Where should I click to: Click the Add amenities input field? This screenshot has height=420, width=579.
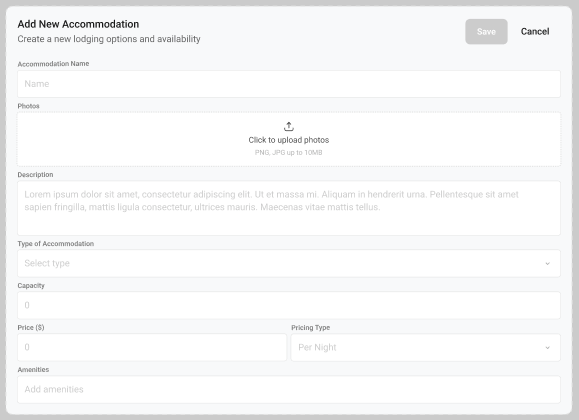click(289, 390)
